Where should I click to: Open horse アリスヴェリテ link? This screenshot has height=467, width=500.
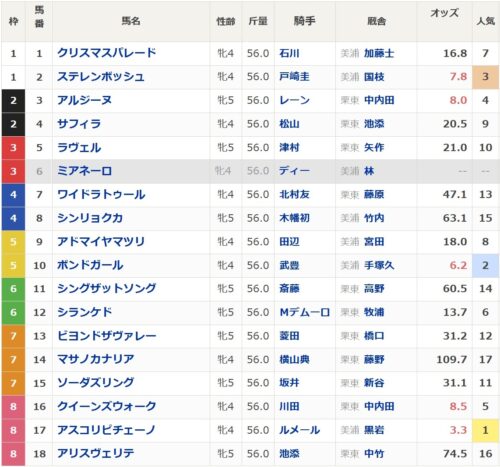click(96, 454)
